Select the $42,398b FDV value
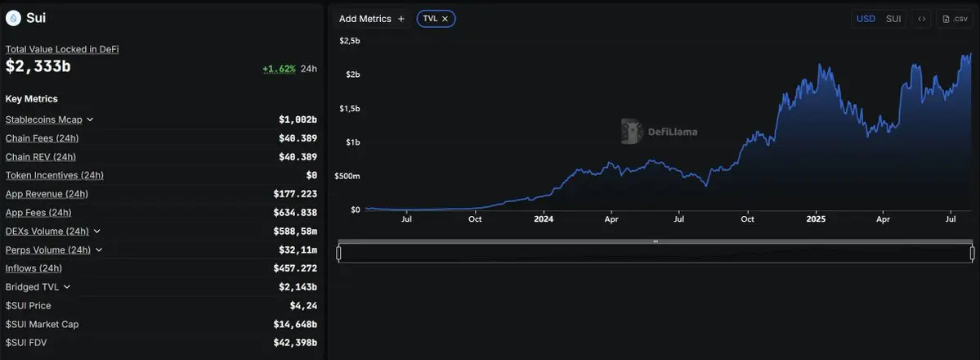 [296, 343]
